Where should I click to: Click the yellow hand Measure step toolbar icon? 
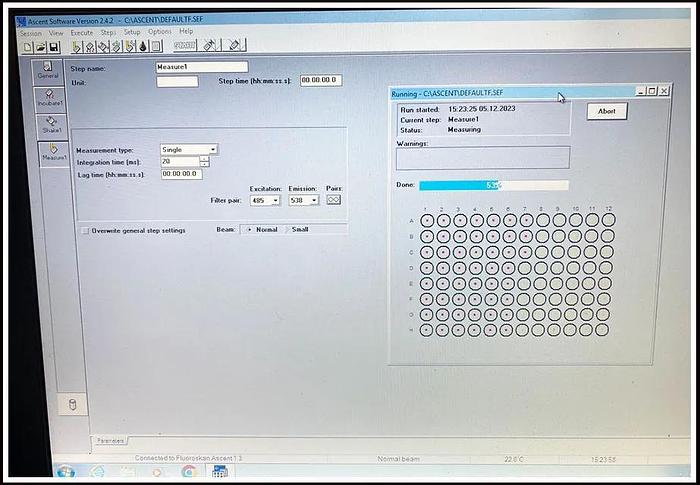pyautogui.click(x=76, y=46)
